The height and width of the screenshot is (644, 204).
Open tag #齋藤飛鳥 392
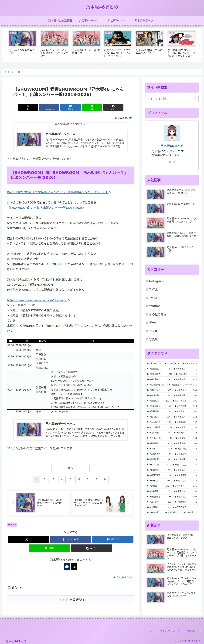[186, 496]
